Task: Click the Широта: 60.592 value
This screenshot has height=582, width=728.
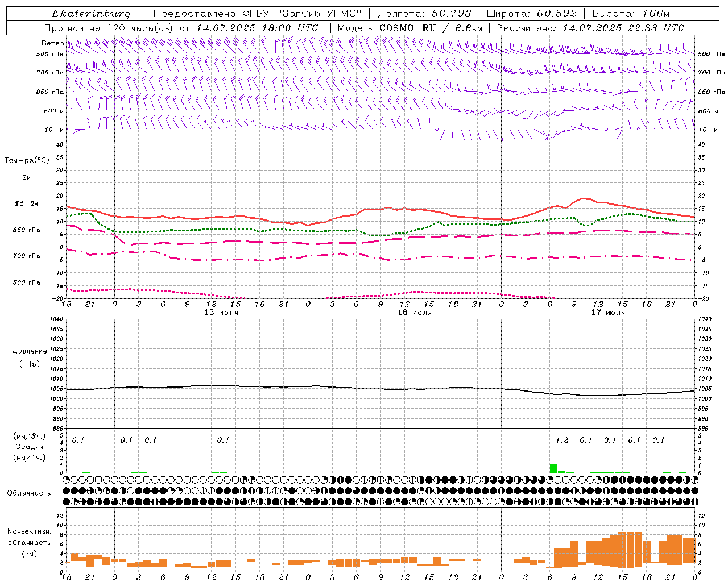Action: (x=531, y=14)
